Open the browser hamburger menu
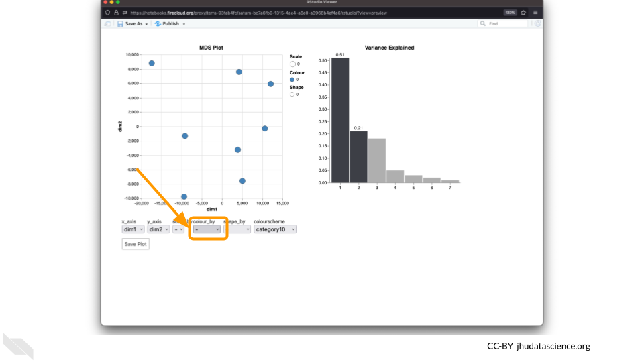 pyautogui.click(x=535, y=13)
